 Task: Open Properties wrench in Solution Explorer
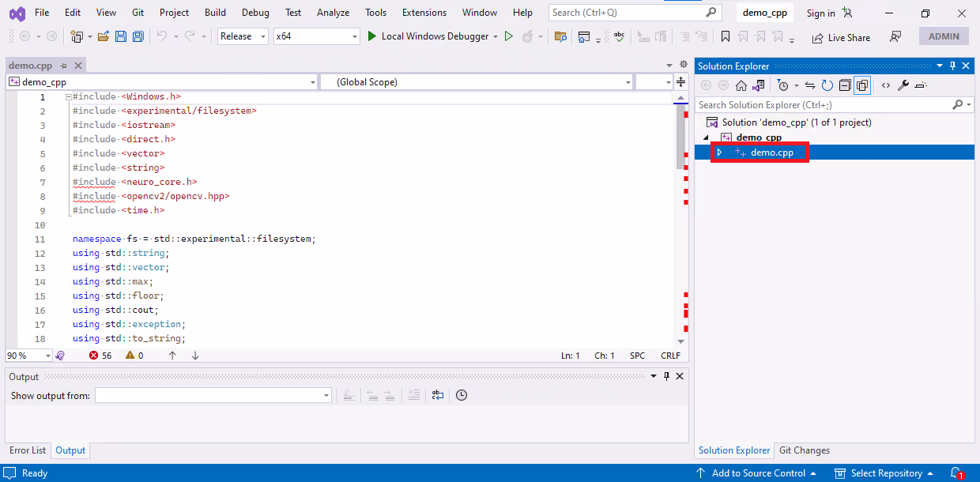coord(903,85)
